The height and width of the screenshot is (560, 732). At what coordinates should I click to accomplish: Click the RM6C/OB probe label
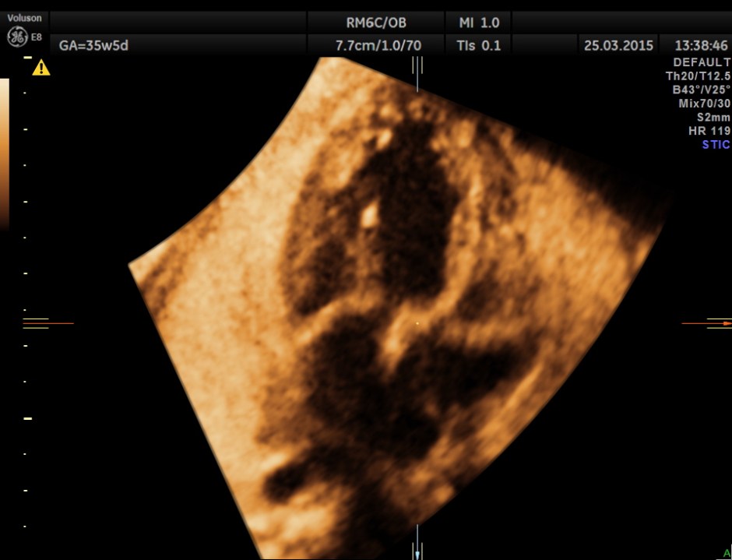coord(376,23)
